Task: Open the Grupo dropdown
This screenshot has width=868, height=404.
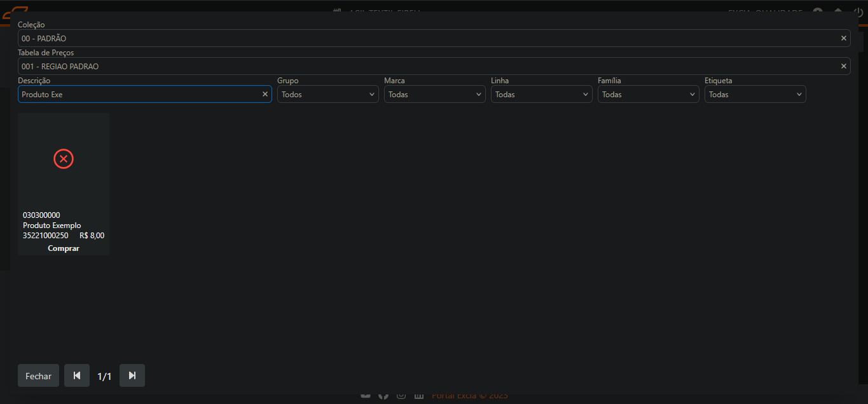Action: click(328, 95)
